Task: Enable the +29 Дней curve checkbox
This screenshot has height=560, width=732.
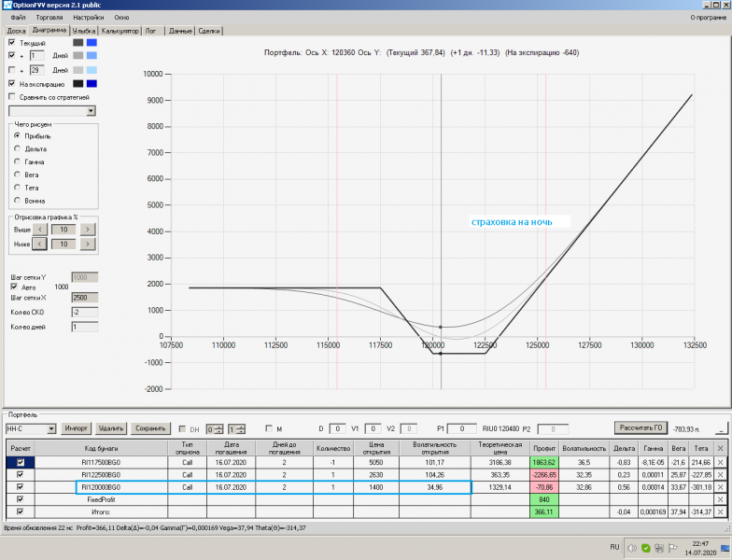Action: 12,70
